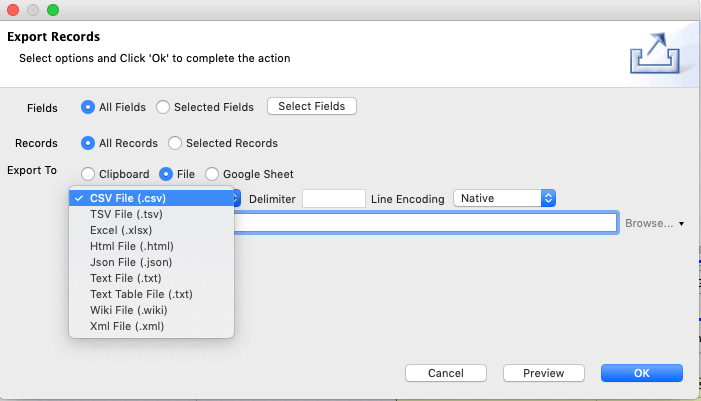Export to Clipboard radio button
701x401 pixels.
coord(88,174)
